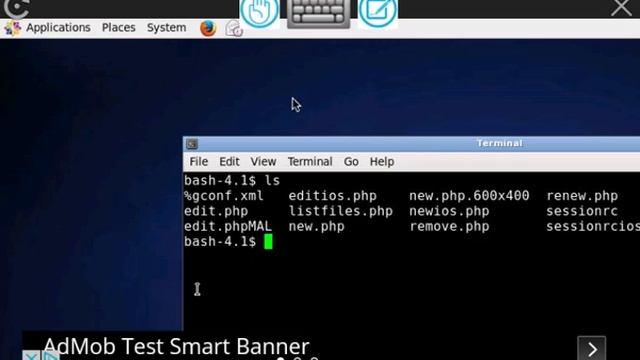Viewport: 640px width, 360px height.
Task: Open the Help menu in Terminal
Action: tap(382, 162)
